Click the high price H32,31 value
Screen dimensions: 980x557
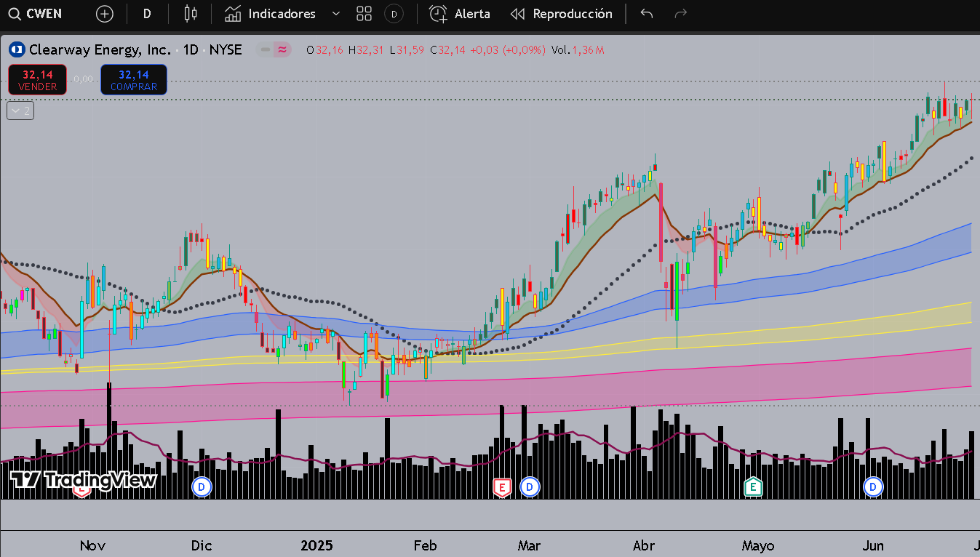367,50
